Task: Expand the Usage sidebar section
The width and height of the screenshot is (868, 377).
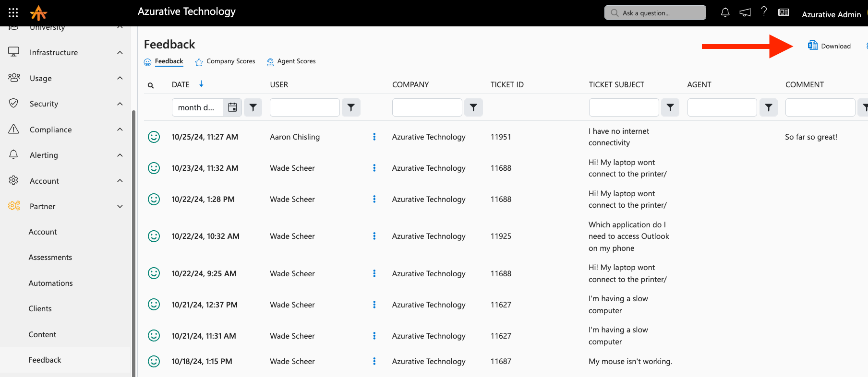Action: 120,78
